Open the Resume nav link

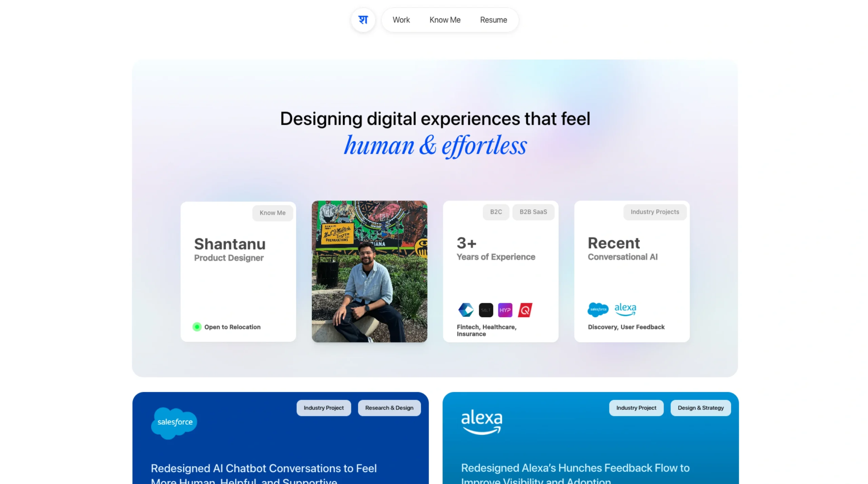[493, 20]
